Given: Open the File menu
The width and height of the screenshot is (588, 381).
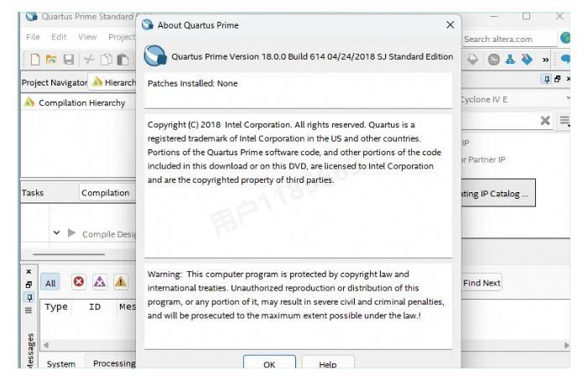Looking at the screenshot, I should tap(33, 37).
